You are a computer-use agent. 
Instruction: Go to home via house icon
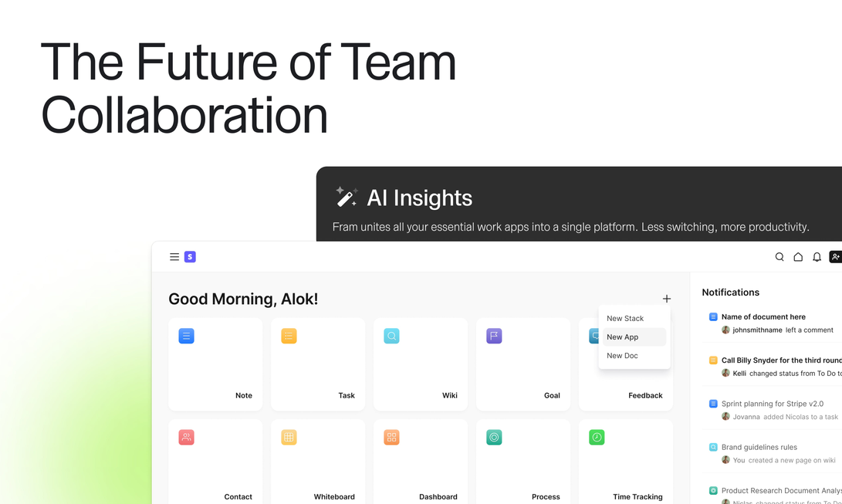798,257
